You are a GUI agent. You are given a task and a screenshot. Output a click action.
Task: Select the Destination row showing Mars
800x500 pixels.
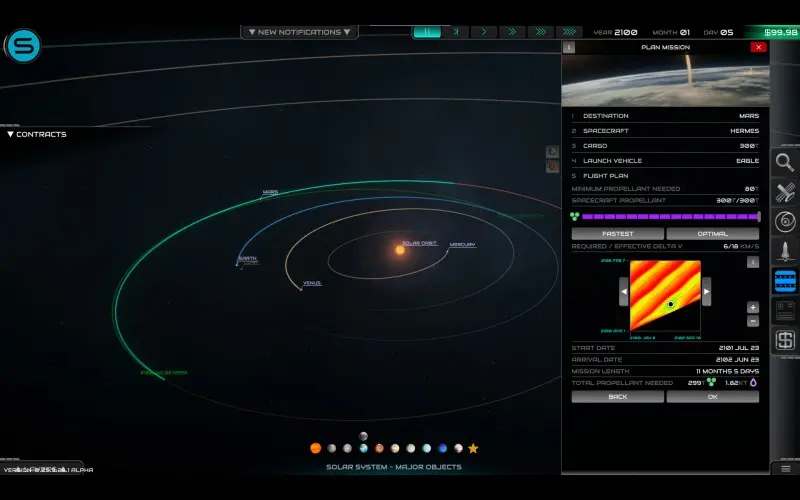coord(665,116)
